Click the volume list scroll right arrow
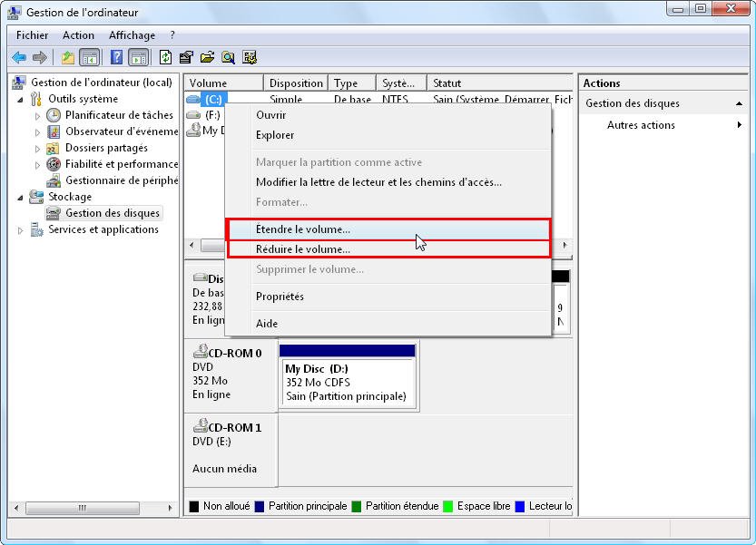The height and width of the screenshot is (545, 756). [x=565, y=245]
